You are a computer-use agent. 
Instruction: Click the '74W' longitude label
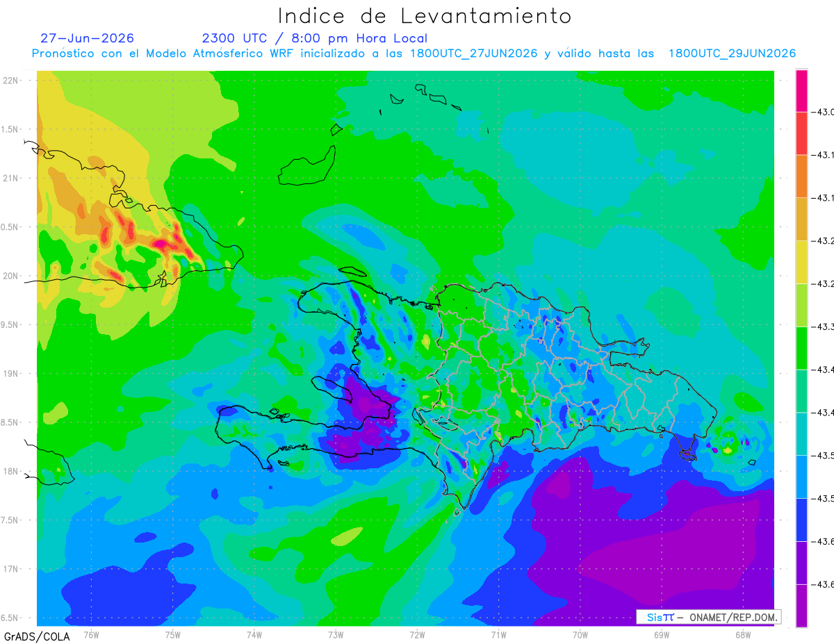[x=254, y=634]
